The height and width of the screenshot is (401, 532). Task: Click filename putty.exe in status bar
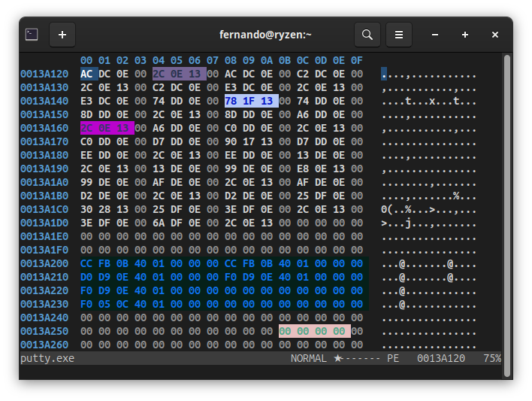(x=47, y=359)
